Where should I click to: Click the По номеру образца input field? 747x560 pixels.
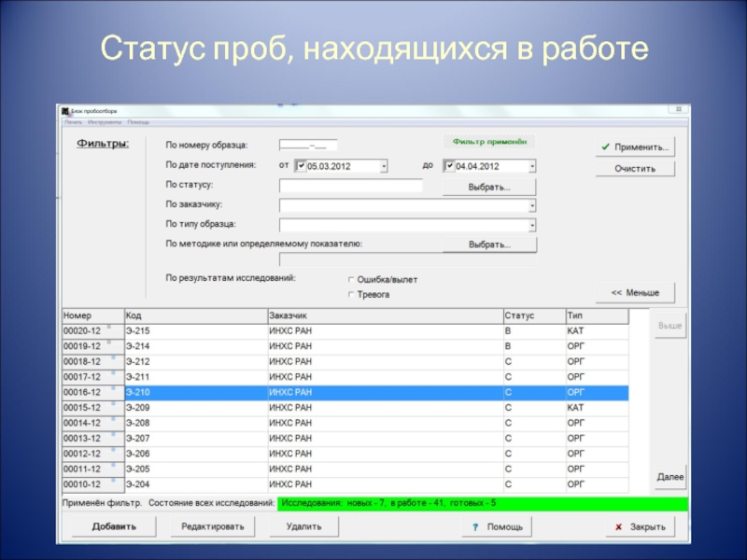pos(308,146)
